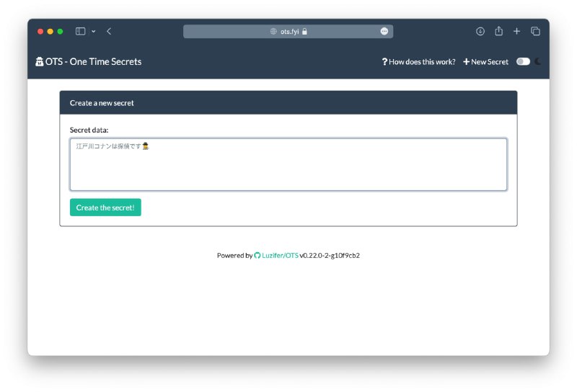Show the Safari sidebar

click(x=80, y=32)
